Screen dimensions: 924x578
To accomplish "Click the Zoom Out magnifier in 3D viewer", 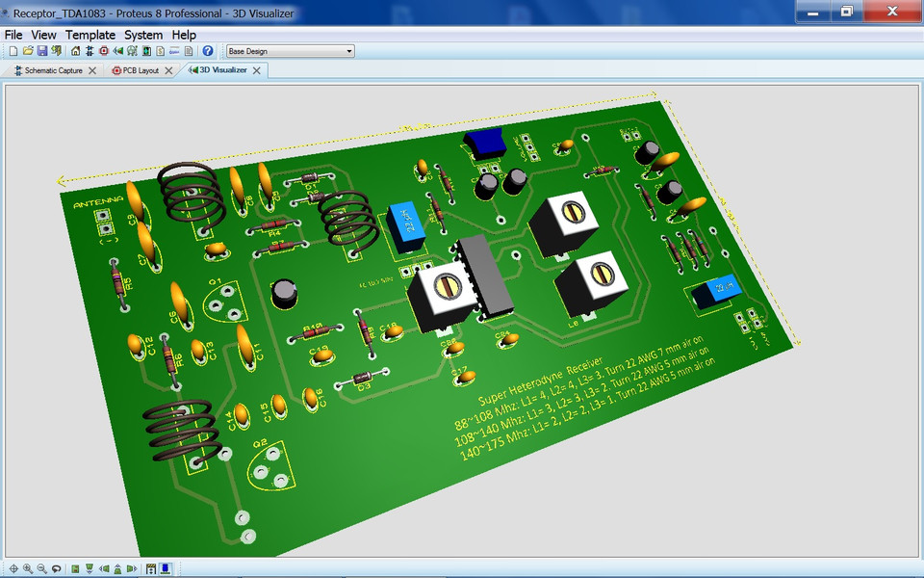I will (40, 568).
